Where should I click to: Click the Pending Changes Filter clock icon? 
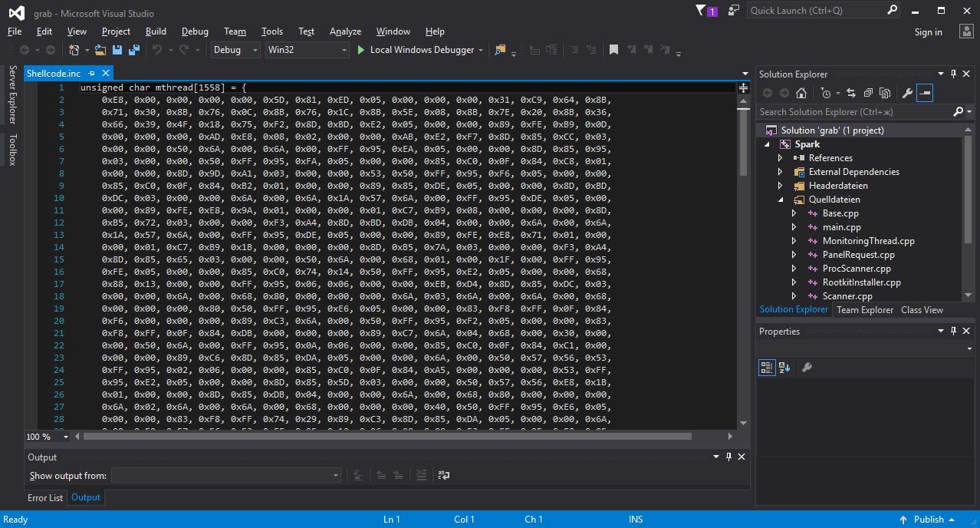pos(825,93)
